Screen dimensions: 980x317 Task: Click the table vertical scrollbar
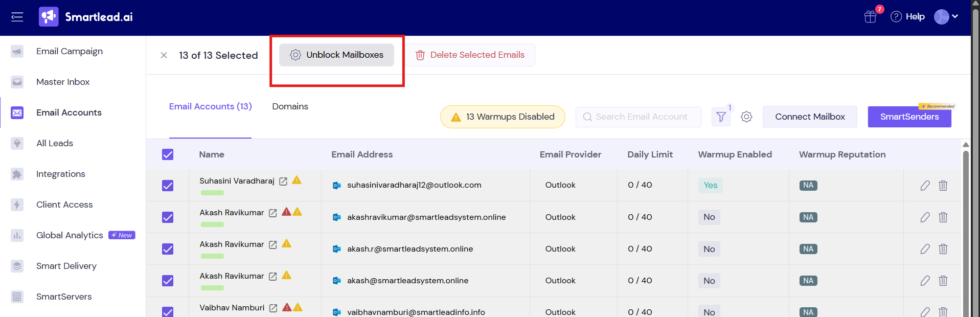(x=966, y=233)
